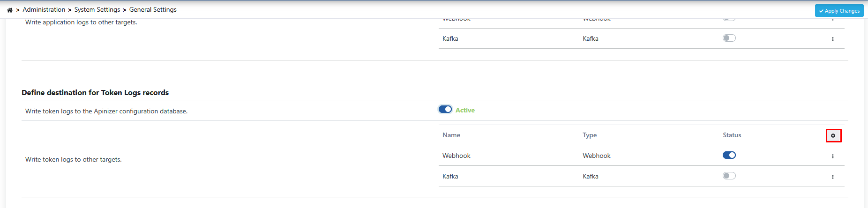The image size is (868, 208).
Task: Go to Administration in the breadcrumb
Action: click(x=44, y=10)
